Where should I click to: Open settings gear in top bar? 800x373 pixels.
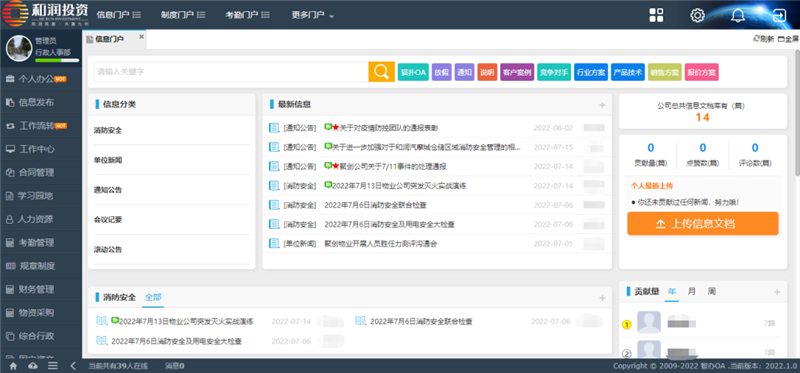click(697, 15)
